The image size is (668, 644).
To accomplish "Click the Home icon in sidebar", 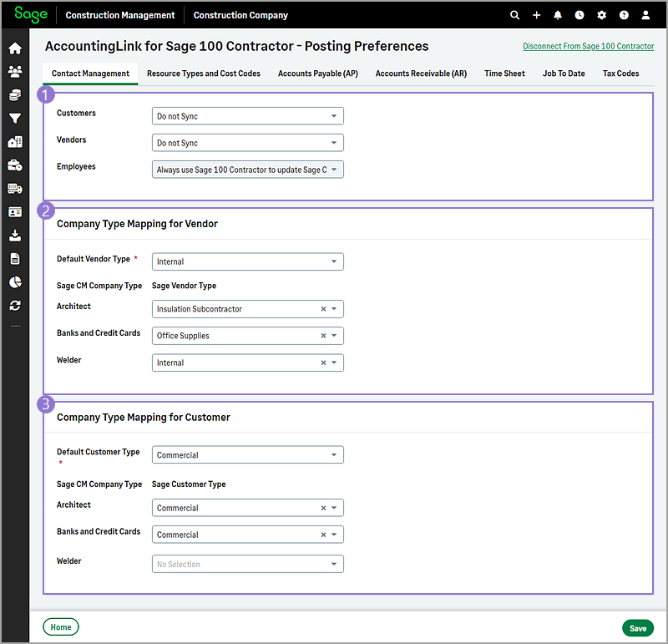I will point(15,48).
